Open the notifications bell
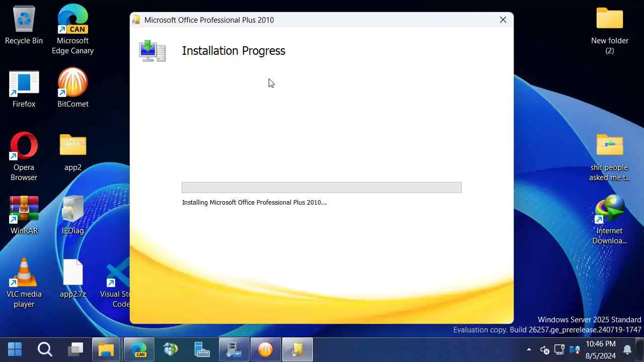The width and height of the screenshot is (644, 362). click(x=627, y=349)
